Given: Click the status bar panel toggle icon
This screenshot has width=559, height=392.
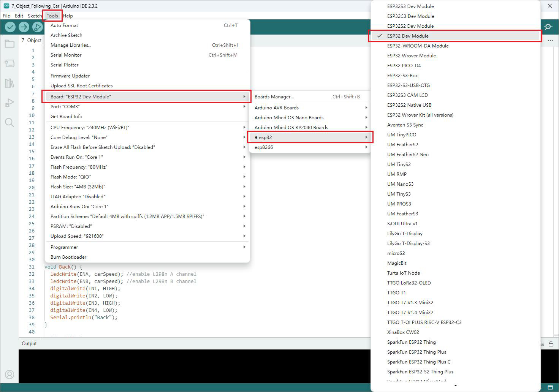Looking at the screenshot, I should pyautogui.click(x=550, y=387).
